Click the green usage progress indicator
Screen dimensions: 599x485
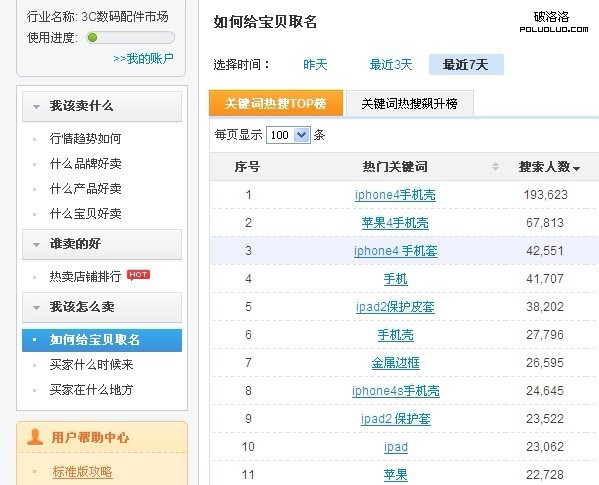pos(92,37)
